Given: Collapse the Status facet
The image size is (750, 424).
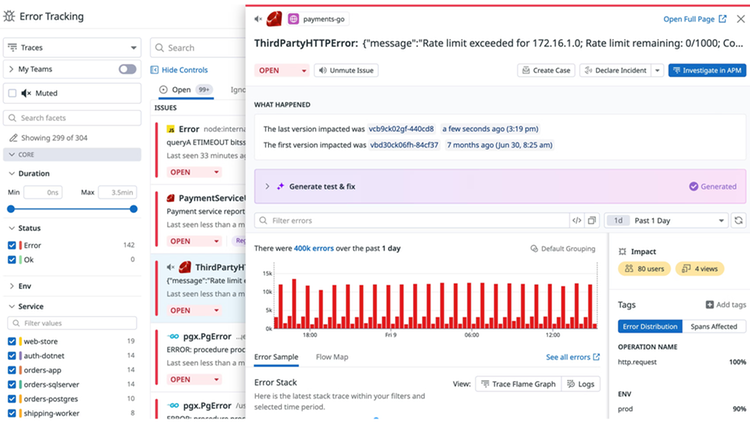Looking at the screenshot, I should coord(12,228).
